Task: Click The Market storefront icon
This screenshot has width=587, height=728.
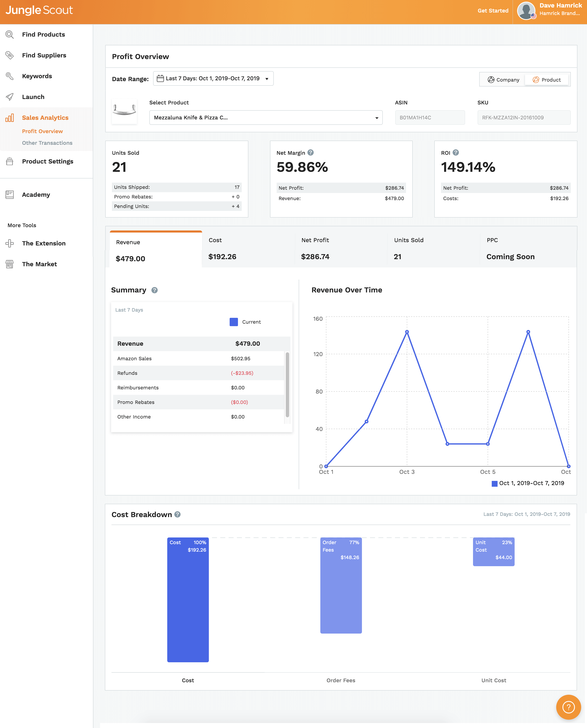Action: point(10,264)
